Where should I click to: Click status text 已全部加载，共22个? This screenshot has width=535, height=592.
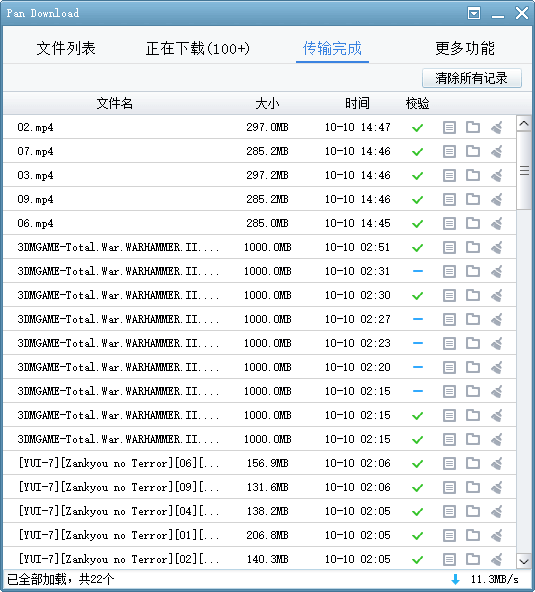[60, 579]
